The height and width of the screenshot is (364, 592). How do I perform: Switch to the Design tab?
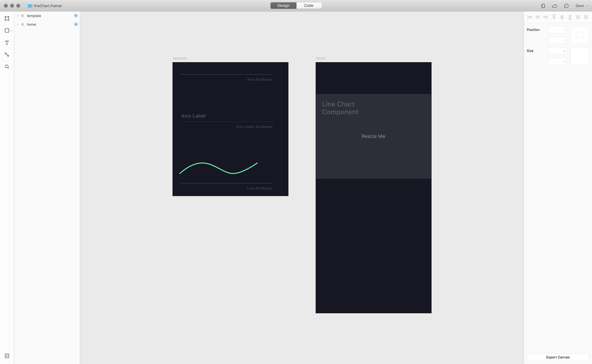click(x=284, y=5)
